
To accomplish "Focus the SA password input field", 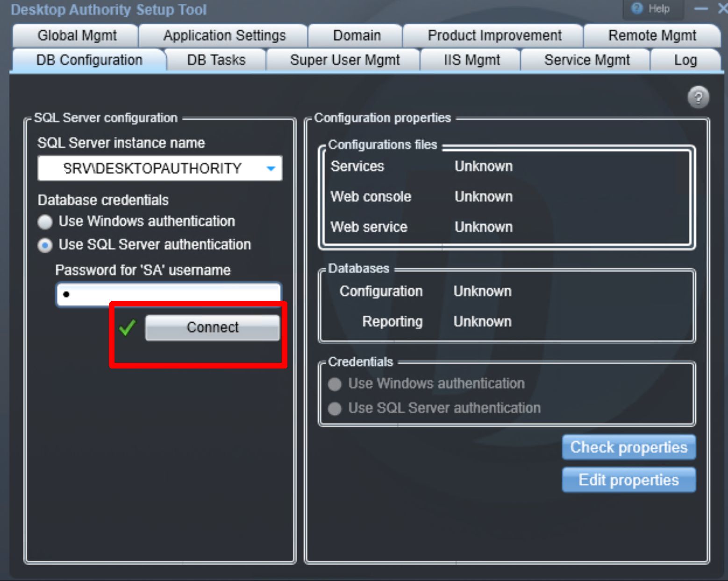I will coord(169,294).
